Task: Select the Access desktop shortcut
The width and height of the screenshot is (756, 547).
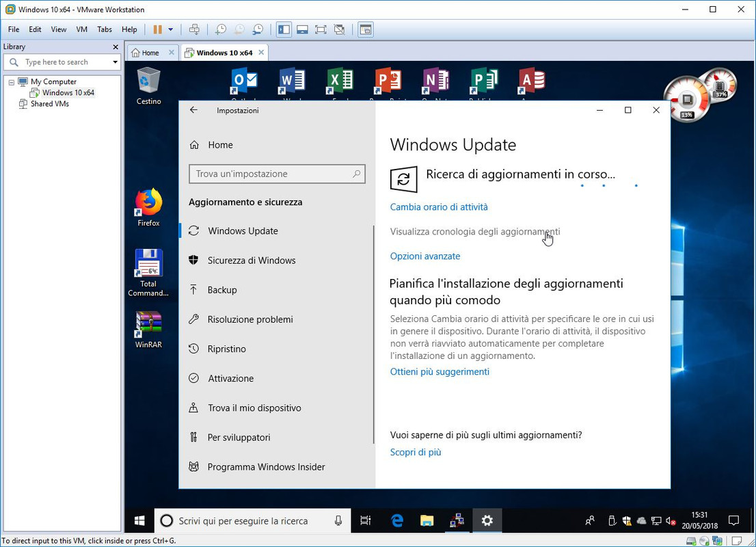Action: point(532,83)
